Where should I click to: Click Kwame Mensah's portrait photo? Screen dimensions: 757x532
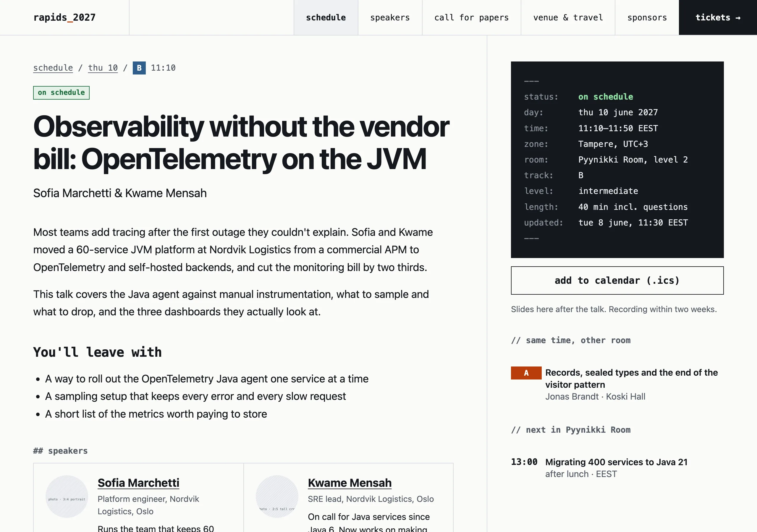pyautogui.click(x=277, y=497)
